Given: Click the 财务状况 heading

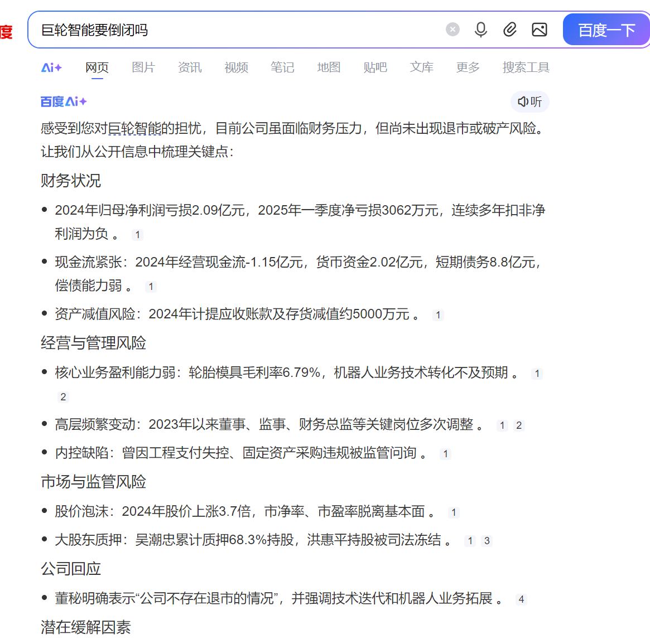Looking at the screenshot, I should 71,181.
